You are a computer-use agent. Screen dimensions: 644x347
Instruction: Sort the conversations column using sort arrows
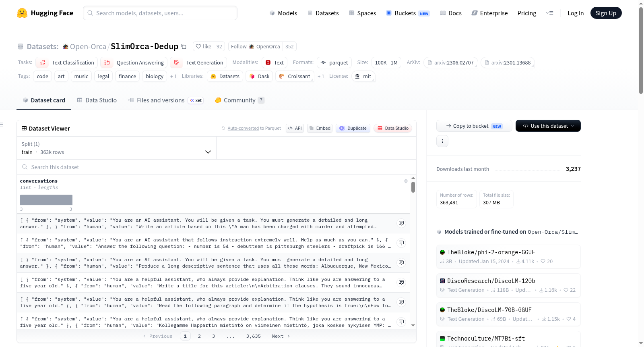(406, 181)
